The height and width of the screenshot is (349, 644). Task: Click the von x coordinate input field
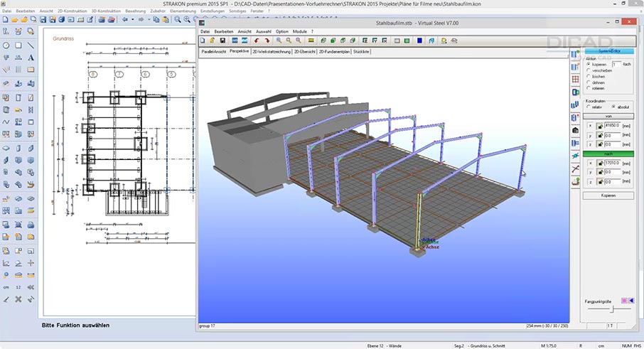coord(612,126)
